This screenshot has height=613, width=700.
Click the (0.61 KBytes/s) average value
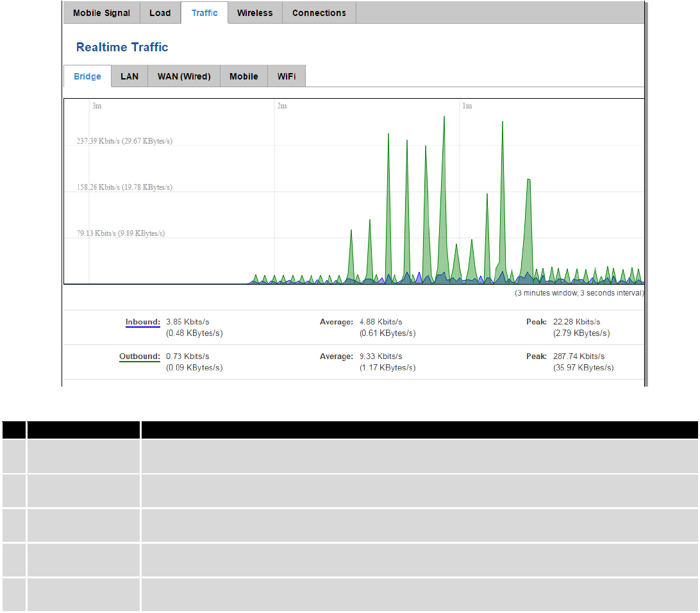(387, 333)
